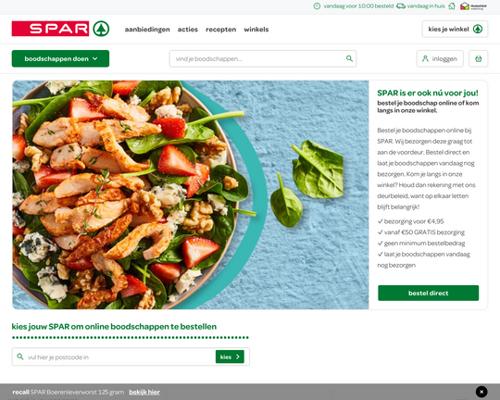
Task: Click the inloggen button
Action: pos(440,59)
